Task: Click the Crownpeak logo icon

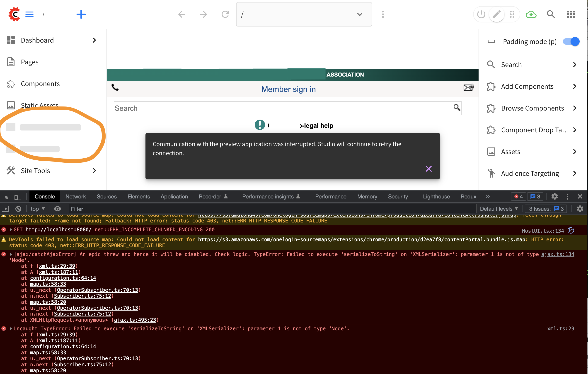Action: (x=14, y=14)
